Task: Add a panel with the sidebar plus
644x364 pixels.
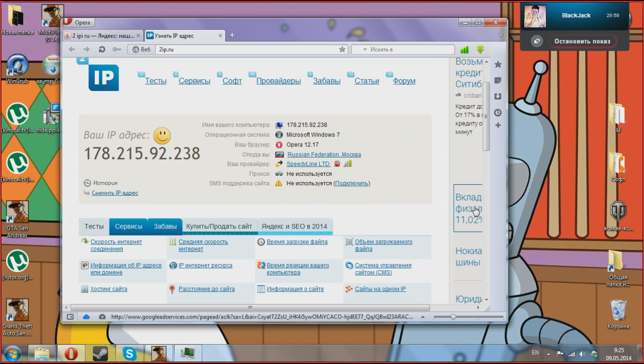Action: click(498, 125)
